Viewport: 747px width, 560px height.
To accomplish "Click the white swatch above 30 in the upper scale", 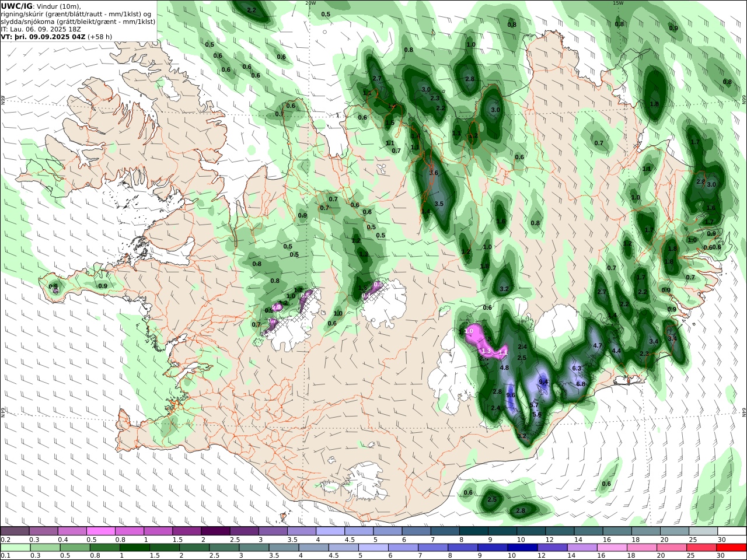I will click(x=732, y=531).
